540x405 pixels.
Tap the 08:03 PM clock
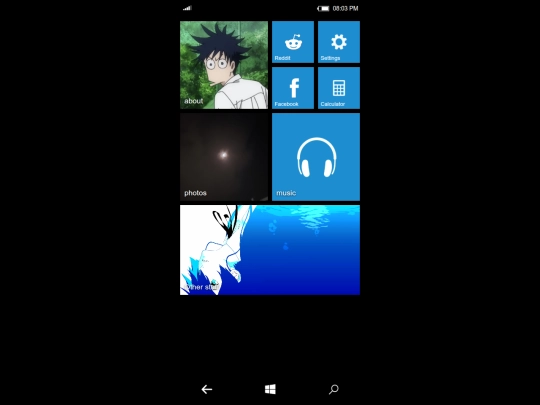[x=345, y=8]
